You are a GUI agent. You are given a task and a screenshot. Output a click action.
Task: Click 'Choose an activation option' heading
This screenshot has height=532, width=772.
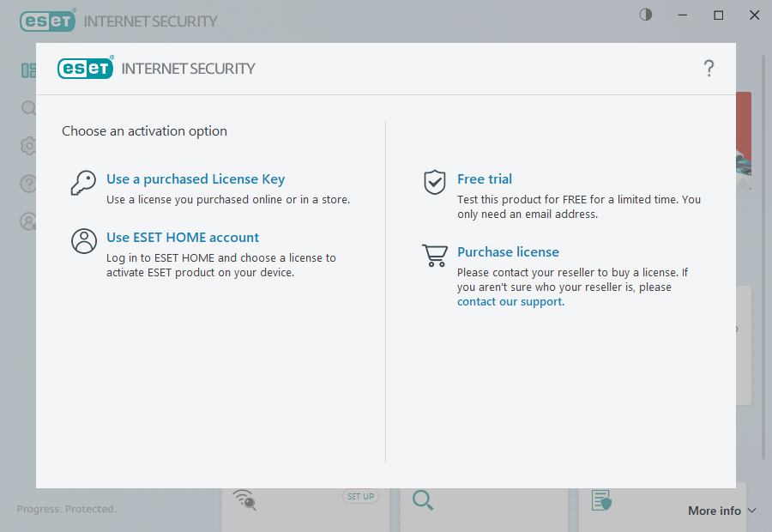point(144,131)
